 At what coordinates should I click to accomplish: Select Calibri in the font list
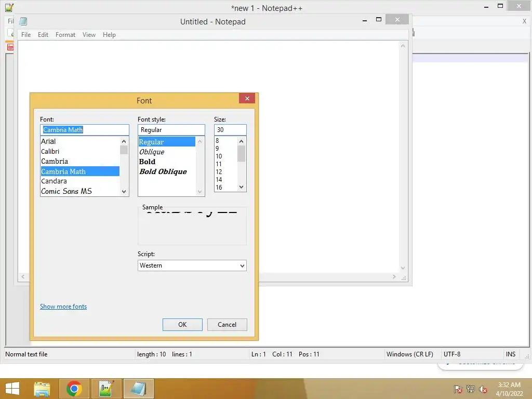click(80, 151)
